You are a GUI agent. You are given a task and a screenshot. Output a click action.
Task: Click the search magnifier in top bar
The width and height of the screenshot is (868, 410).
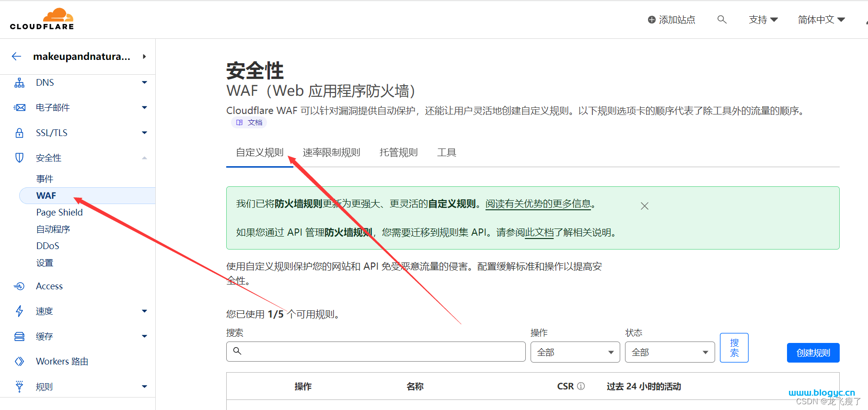722,20
